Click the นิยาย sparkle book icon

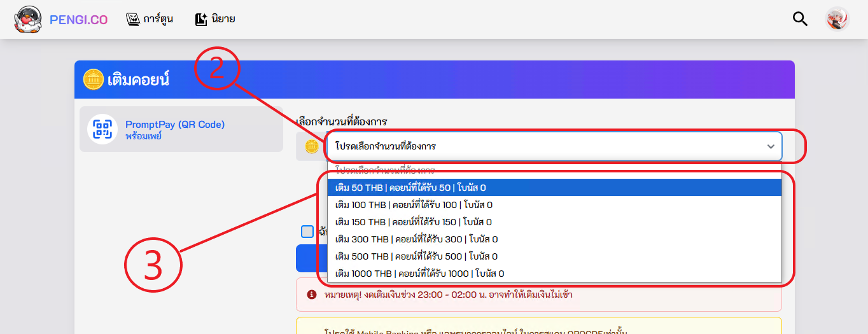[202, 20]
